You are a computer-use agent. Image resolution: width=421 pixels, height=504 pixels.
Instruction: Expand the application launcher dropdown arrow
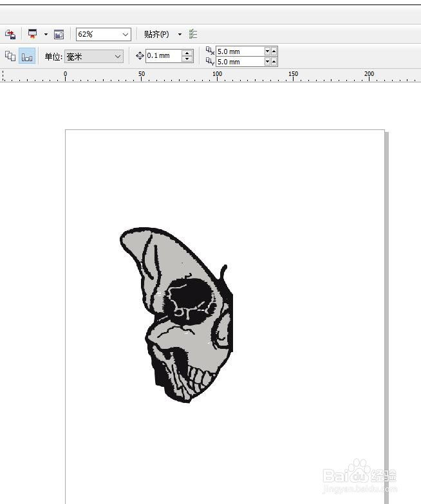click(46, 34)
